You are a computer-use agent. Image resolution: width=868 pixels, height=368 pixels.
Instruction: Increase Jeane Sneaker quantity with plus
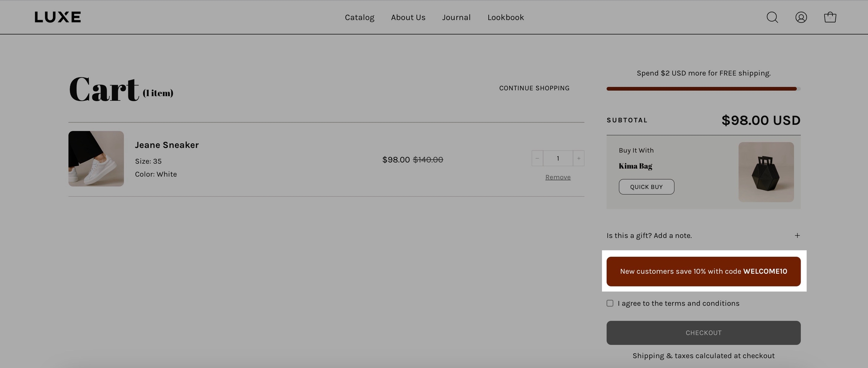tap(579, 158)
